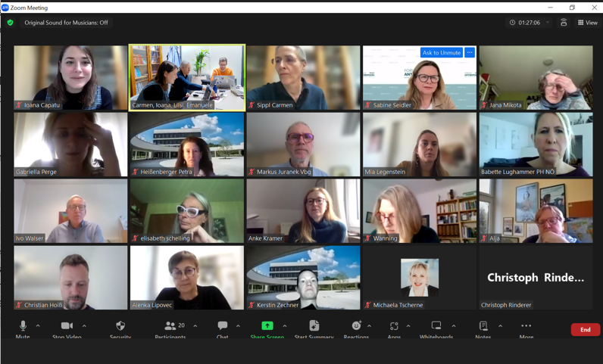Viewport: 603px width, 364px height.
Task: Expand video options arrow beside Stop Video
Action: [84, 326]
